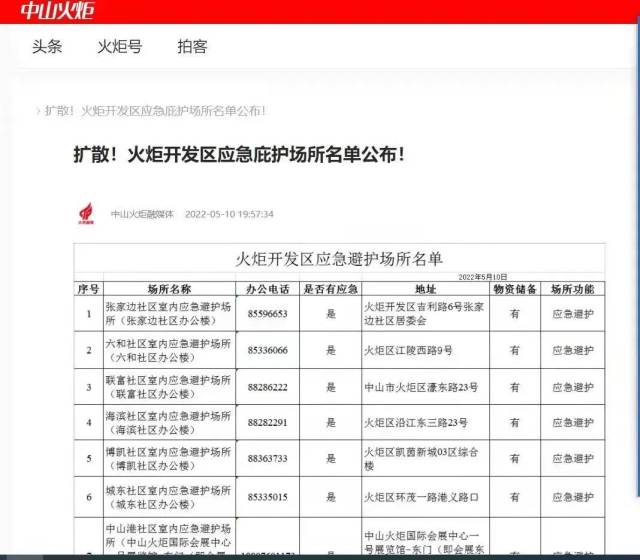Click the 地址 column header
Viewport: 640px width, 560px height.
(x=425, y=289)
